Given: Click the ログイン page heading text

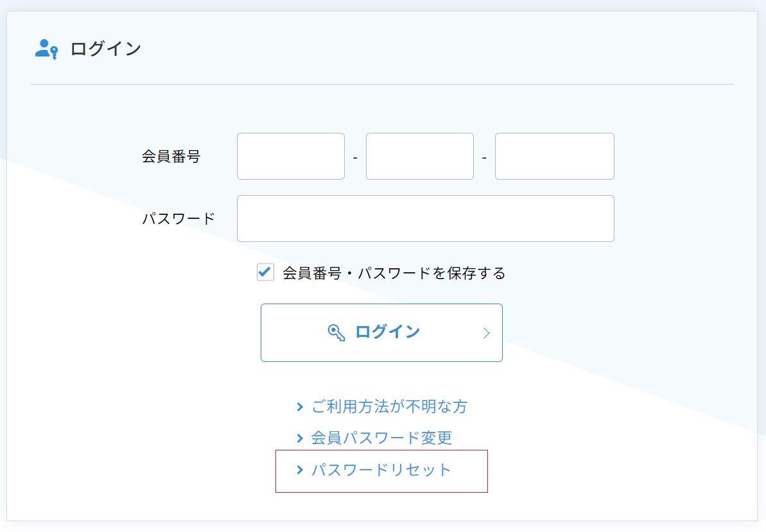Looking at the screenshot, I should (105, 49).
